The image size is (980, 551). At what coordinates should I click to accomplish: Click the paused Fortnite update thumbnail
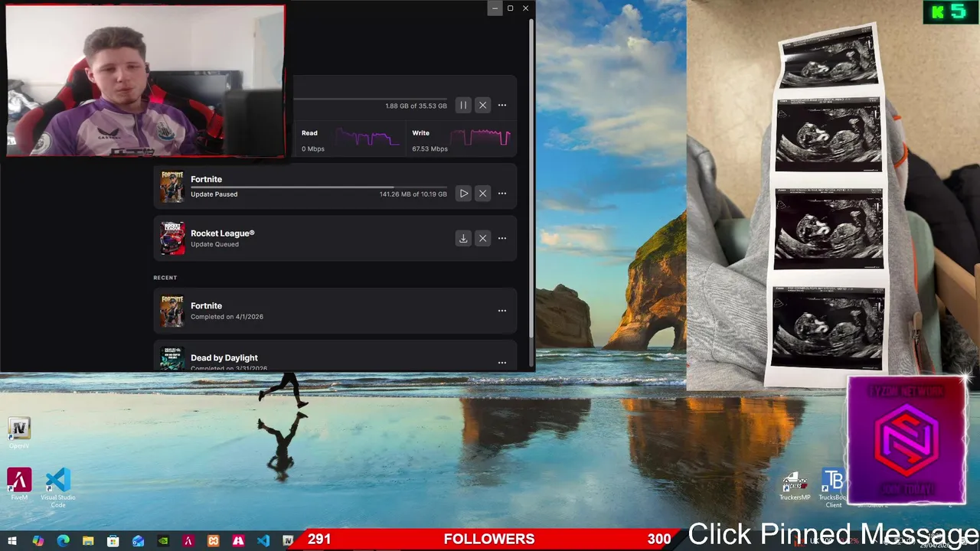pyautogui.click(x=172, y=186)
